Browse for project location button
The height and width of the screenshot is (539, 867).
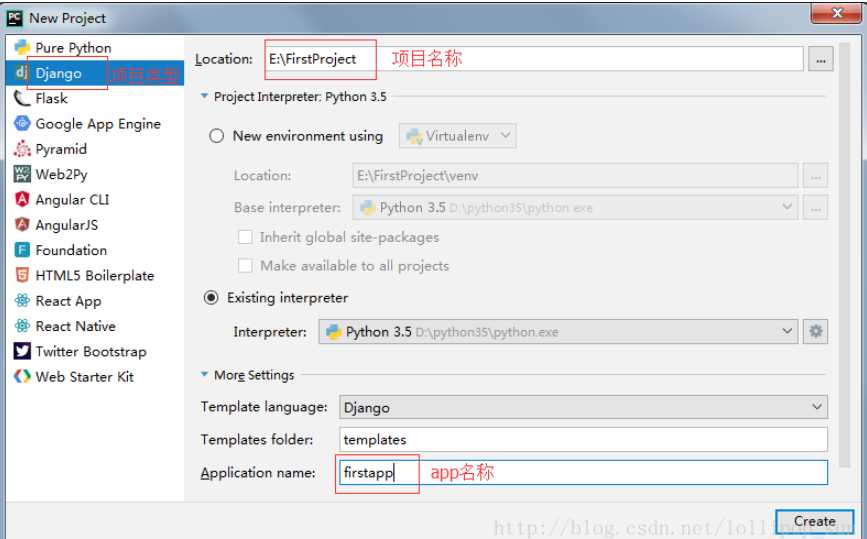tap(821, 59)
